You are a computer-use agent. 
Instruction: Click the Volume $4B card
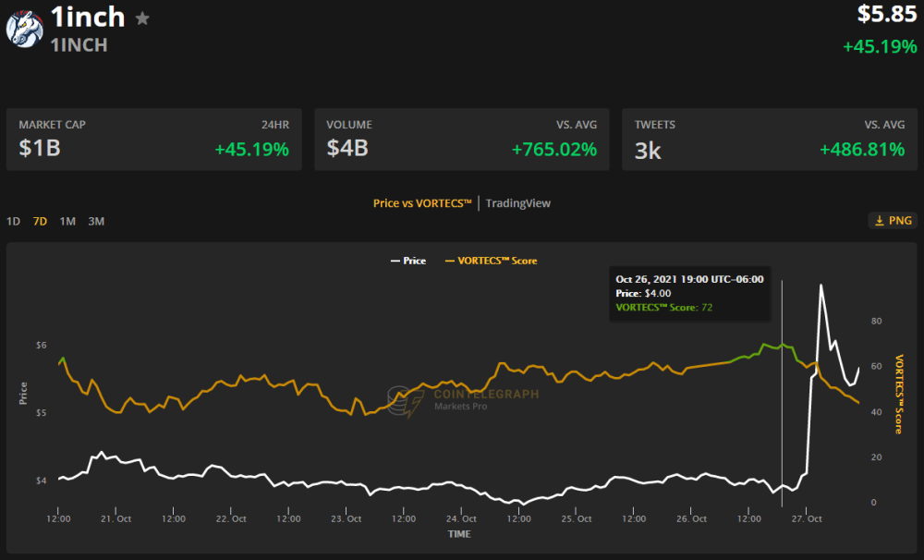coord(462,140)
